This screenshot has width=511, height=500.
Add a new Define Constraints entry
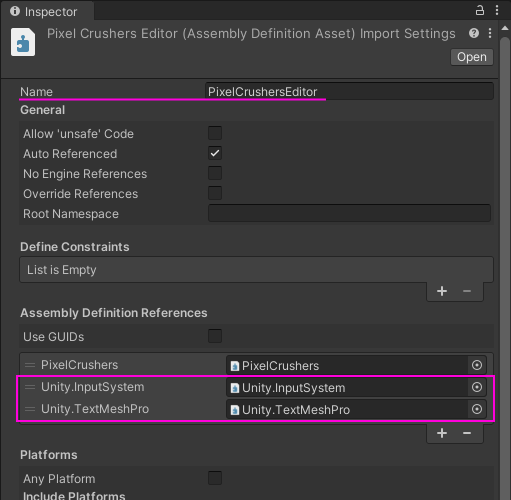pos(442,291)
